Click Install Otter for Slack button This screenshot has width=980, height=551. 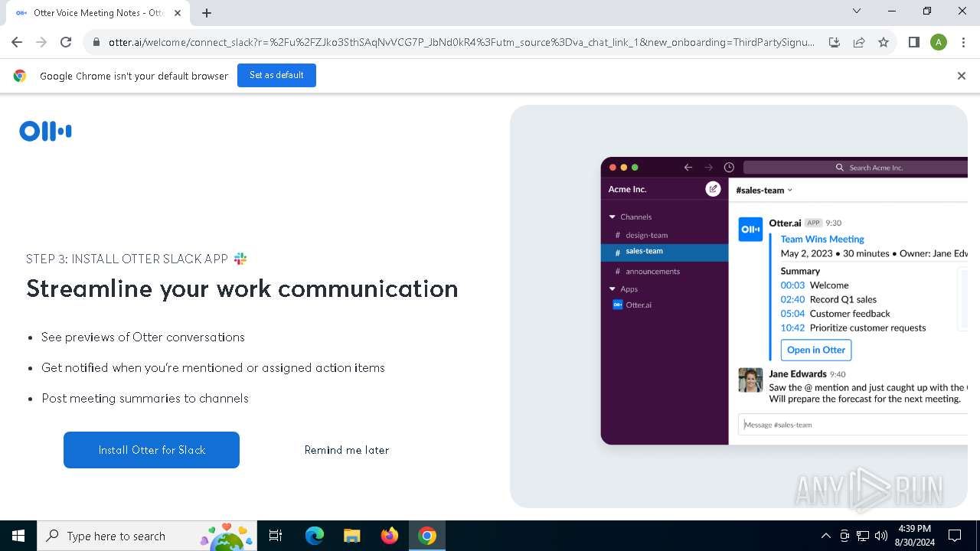click(x=152, y=450)
